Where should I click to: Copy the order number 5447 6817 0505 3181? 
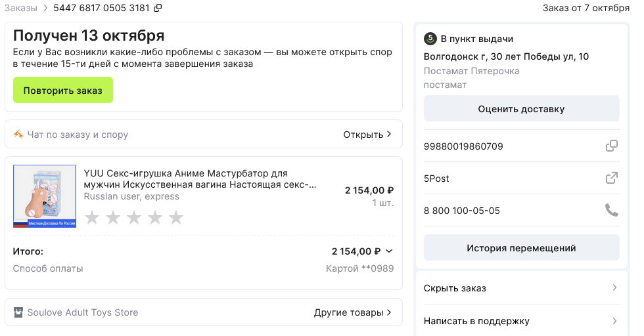[x=157, y=8]
